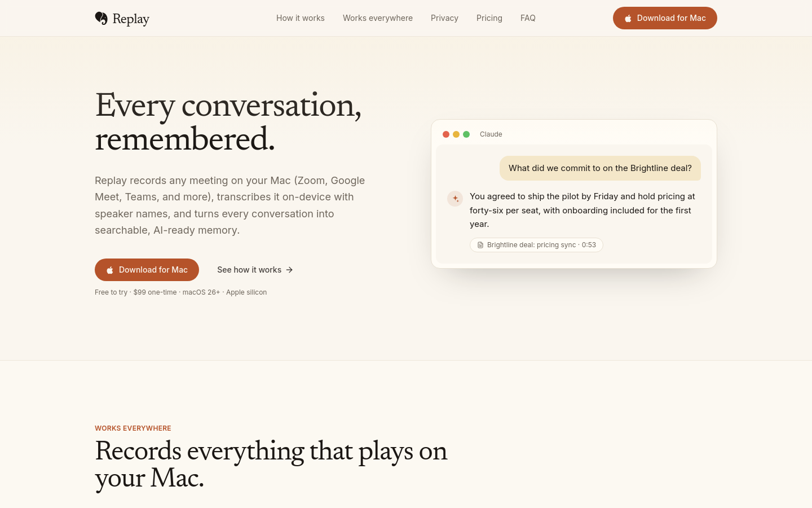The width and height of the screenshot is (812, 508).
Task: Click the green dot in the Claude window
Action: [466, 134]
